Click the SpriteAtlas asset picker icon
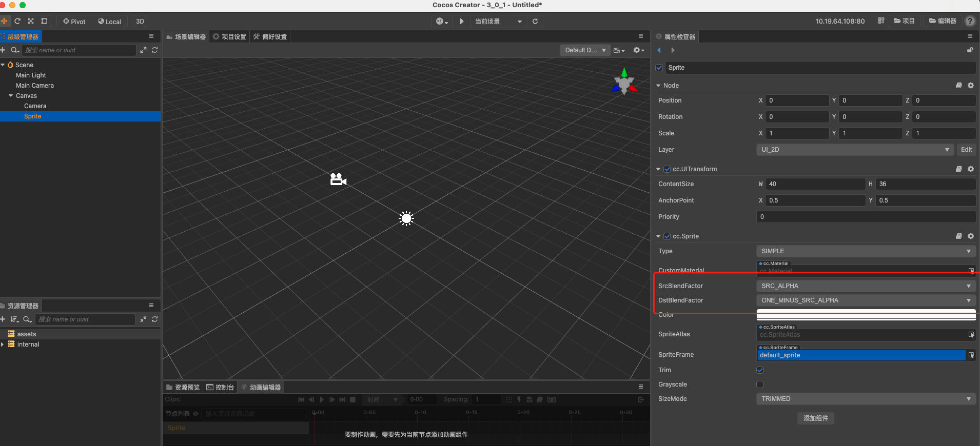 coord(971,335)
